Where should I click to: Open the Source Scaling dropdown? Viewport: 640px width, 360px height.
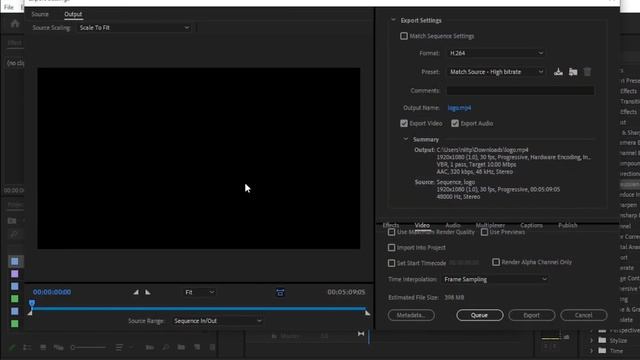(134, 28)
